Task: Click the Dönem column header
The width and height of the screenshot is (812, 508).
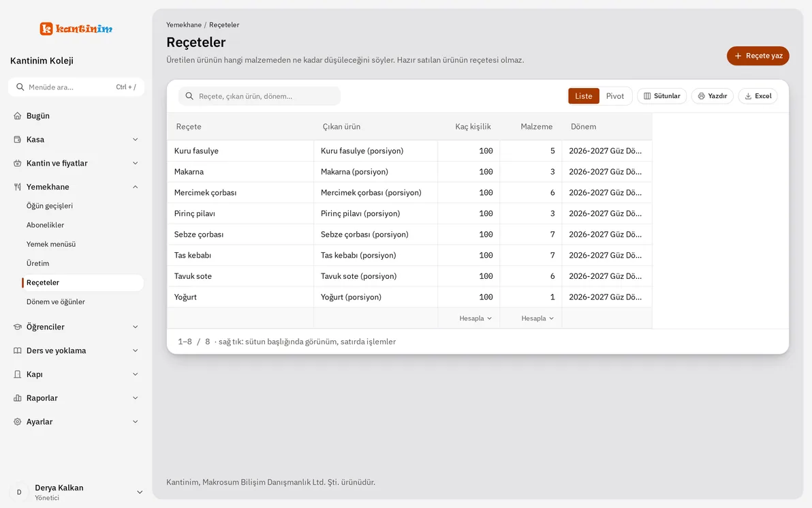Action: pos(607,126)
